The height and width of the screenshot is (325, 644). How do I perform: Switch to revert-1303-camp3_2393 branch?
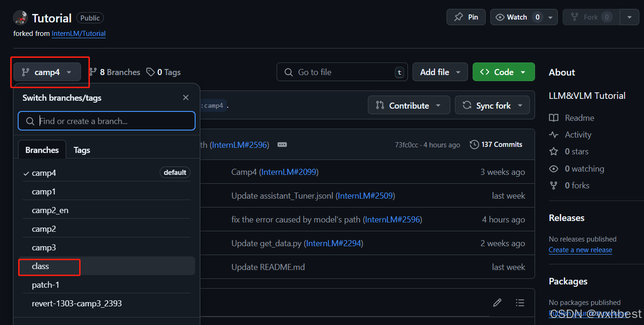tap(107, 304)
